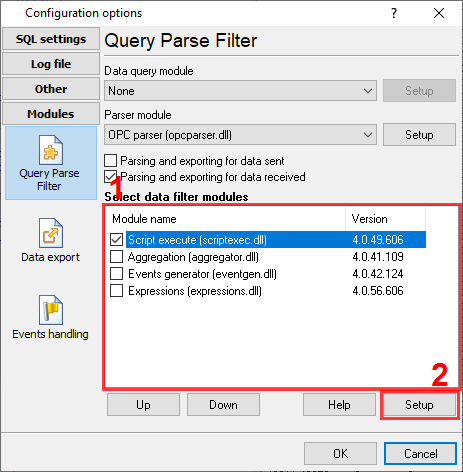Switch to Modules section

point(51,114)
